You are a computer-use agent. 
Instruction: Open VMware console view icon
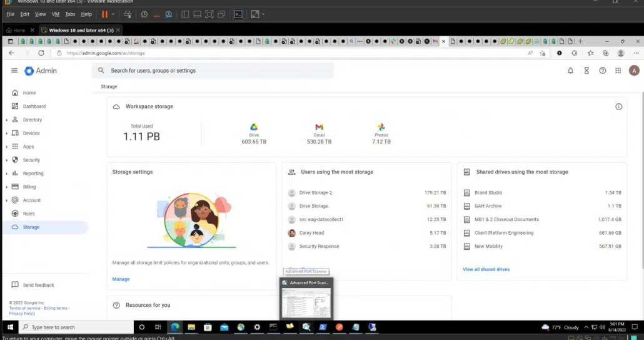(238, 14)
